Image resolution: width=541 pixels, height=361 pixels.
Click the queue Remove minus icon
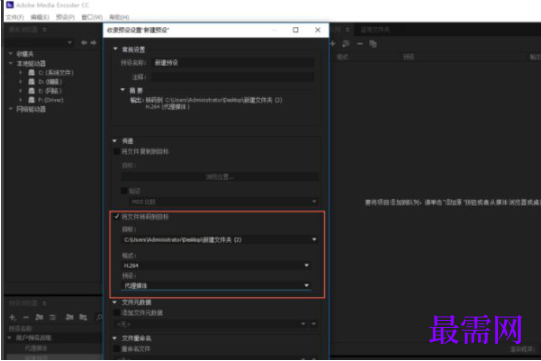(x=360, y=43)
